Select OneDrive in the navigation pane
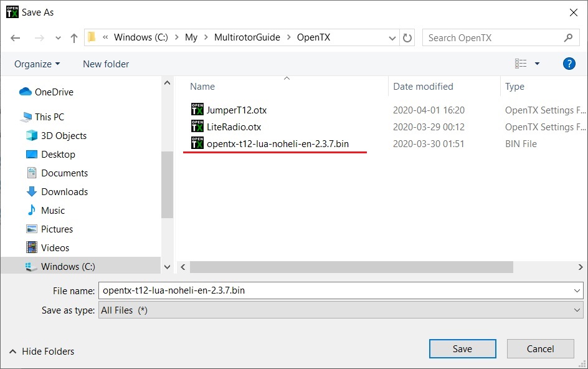The image size is (588, 369). (x=46, y=92)
